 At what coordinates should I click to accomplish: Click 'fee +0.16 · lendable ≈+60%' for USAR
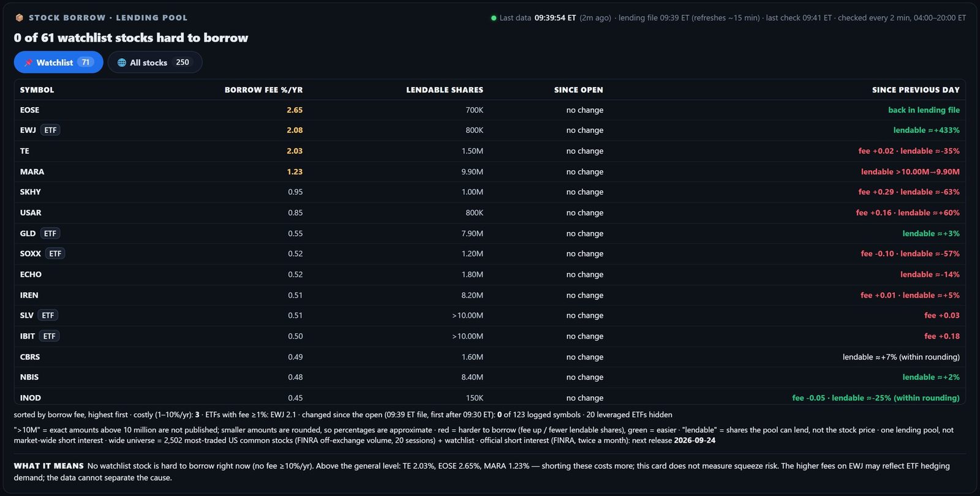click(x=908, y=213)
